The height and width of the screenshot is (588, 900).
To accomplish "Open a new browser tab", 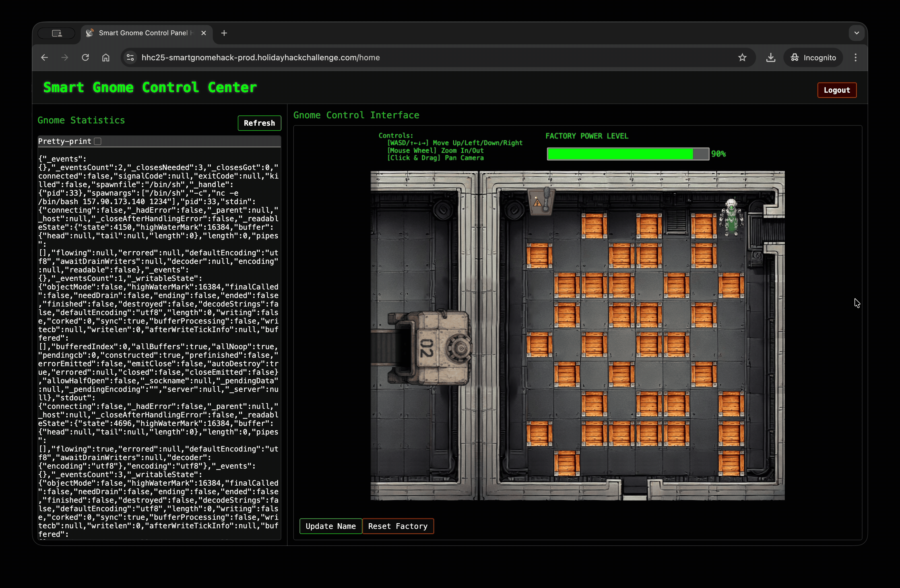I will [224, 33].
